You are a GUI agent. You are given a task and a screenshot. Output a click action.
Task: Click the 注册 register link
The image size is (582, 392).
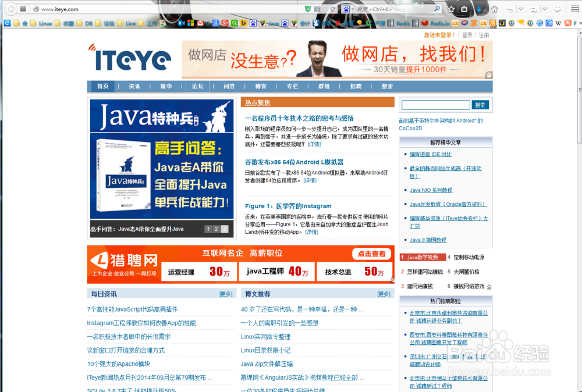tap(484, 35)
